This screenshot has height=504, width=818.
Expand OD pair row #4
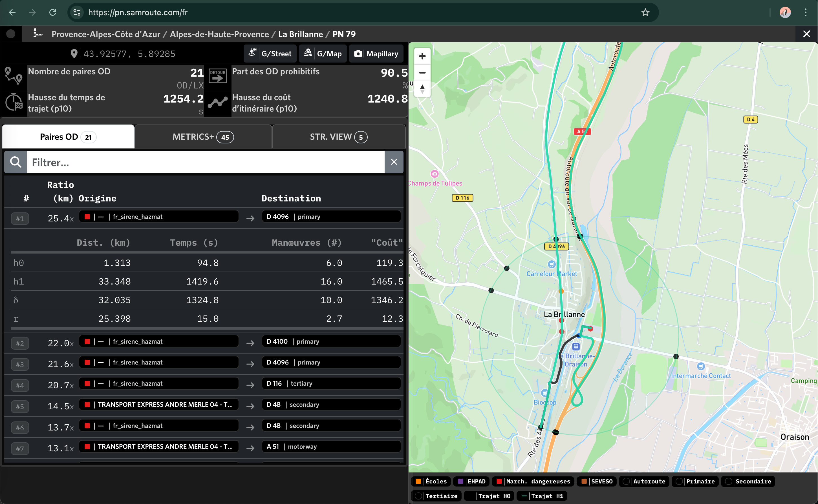click(20, 385)
